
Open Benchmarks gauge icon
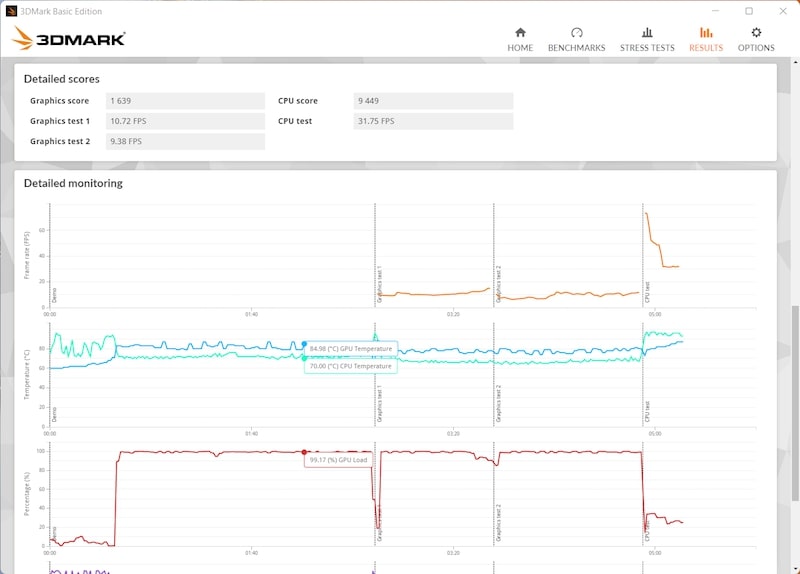point(577,33)
